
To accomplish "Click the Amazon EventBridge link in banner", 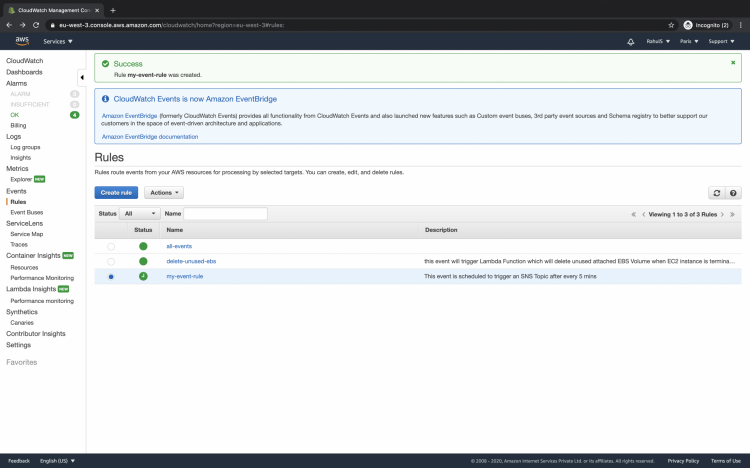I will pyautogui.click(x=129, y=116).
